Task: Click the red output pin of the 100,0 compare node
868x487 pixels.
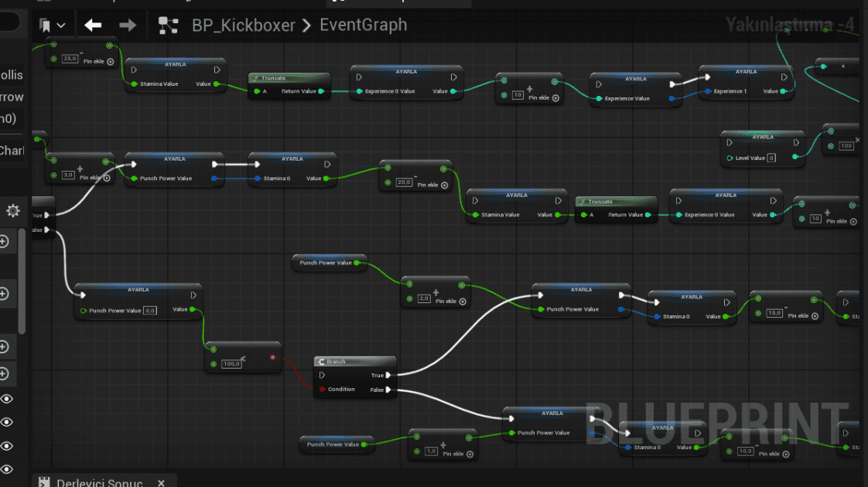Action: [272, 357]
